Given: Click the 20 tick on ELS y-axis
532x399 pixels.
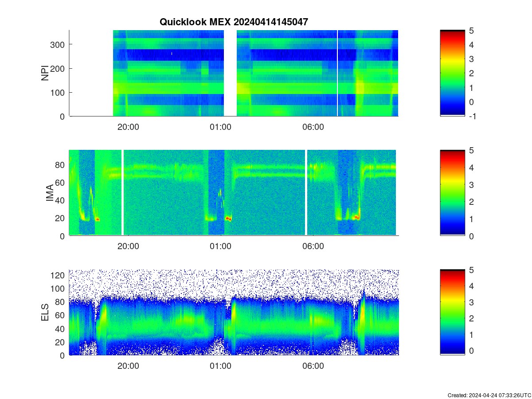Looking at the screenshot, I should tap(61, 342).
